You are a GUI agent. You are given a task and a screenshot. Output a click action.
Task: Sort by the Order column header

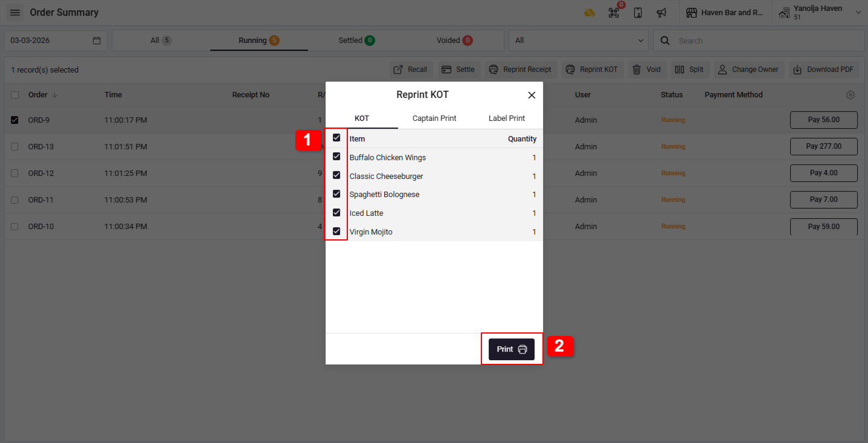point(42,95)
